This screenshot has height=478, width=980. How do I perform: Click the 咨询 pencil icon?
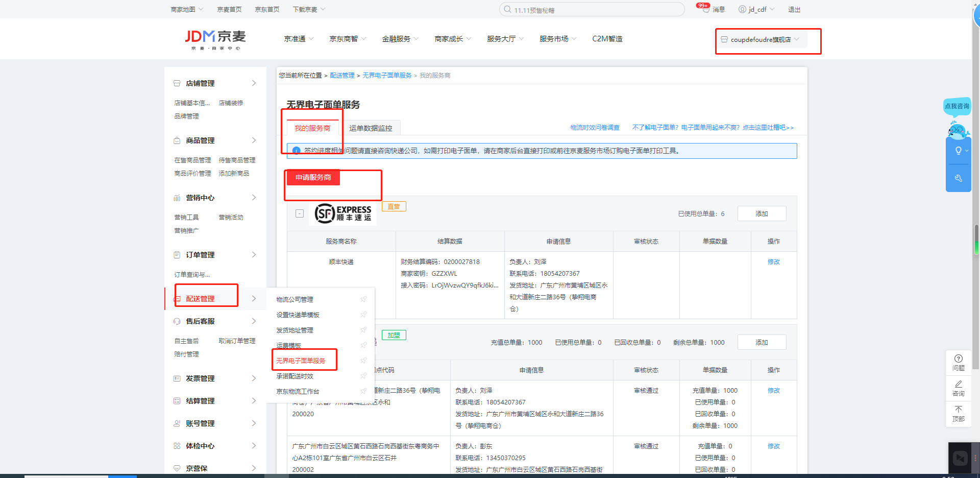[959, 384]
